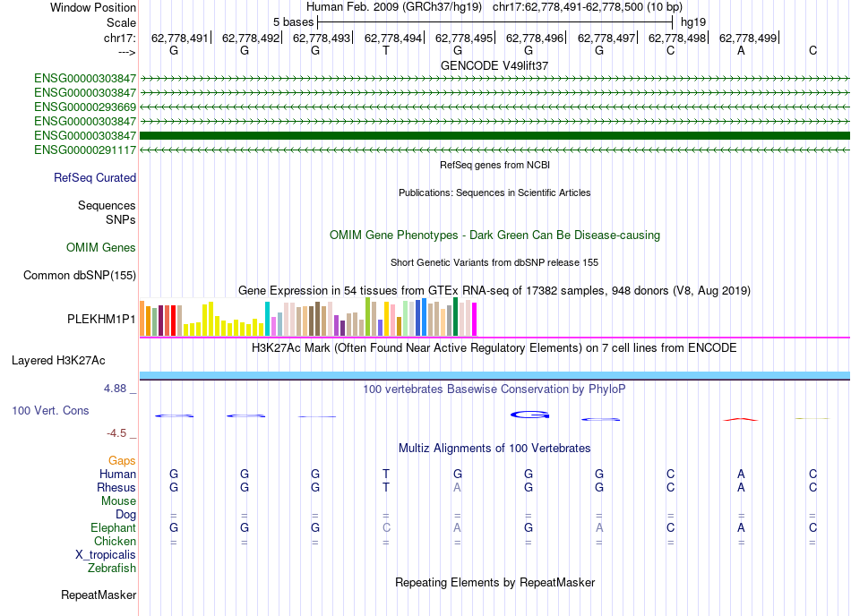Click the GTEx 'Gene Expression in 54 tissues' title

coord(494,291)
